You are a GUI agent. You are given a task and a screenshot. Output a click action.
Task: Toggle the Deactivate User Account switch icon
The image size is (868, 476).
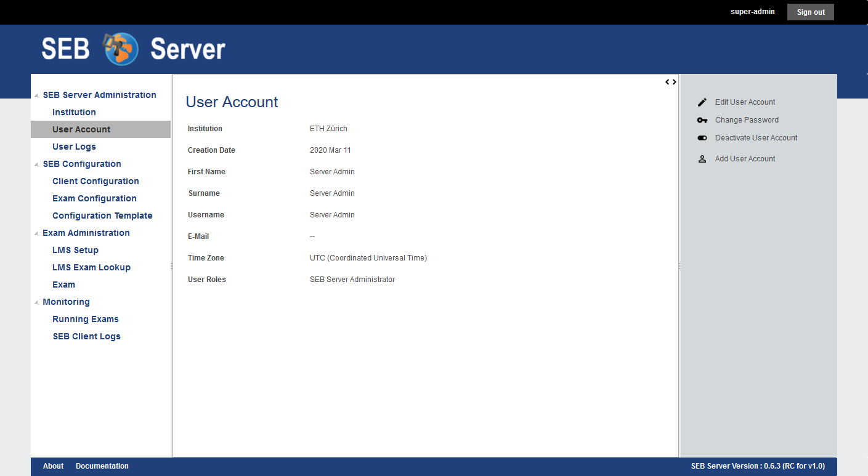702,138
